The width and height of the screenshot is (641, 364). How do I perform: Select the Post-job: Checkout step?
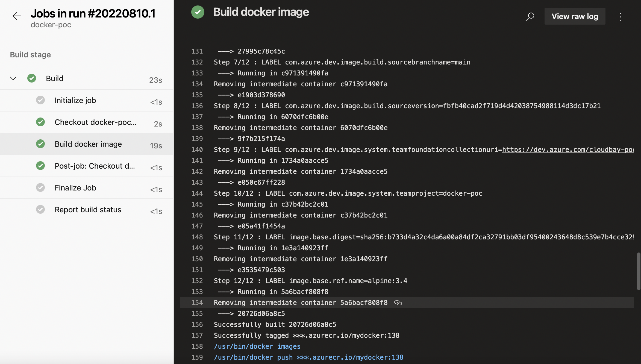[x=95, y=166]
